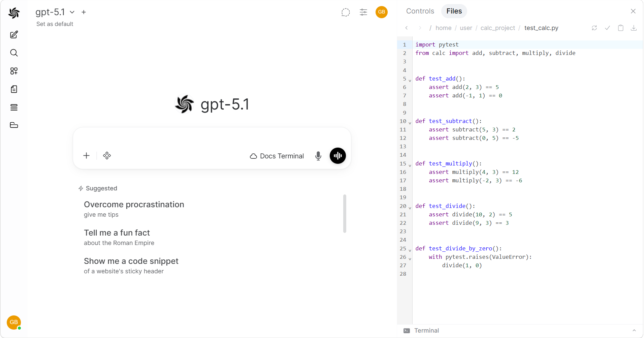Collapse test_divide_by_zero fold arrow on line 25
Image resolution: width=644 pixels, height=338 pixels.
pos(410,250)
